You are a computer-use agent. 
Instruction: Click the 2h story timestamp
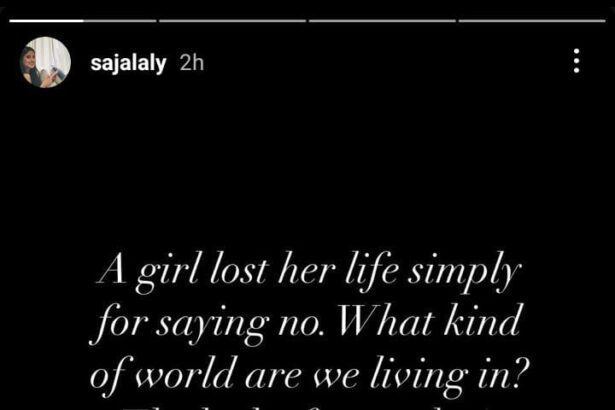click(x=191, y=62)
